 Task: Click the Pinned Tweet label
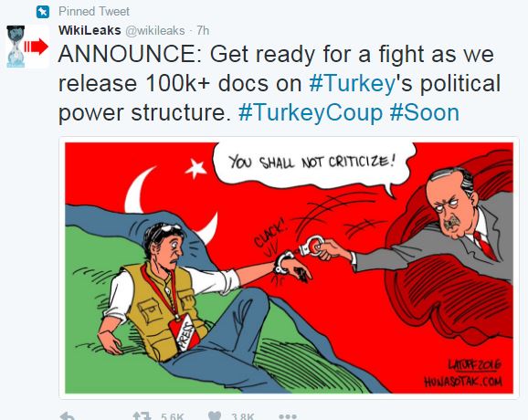coord(94,12)
